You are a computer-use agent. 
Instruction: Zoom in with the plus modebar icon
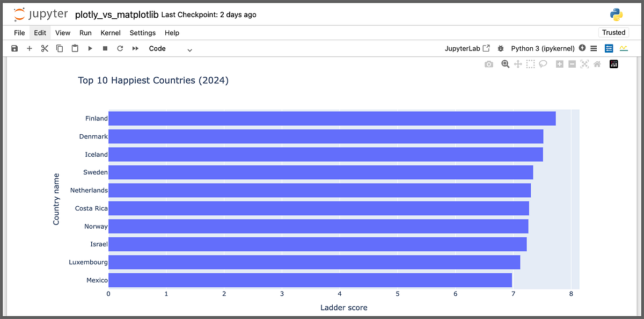point(560,64)
